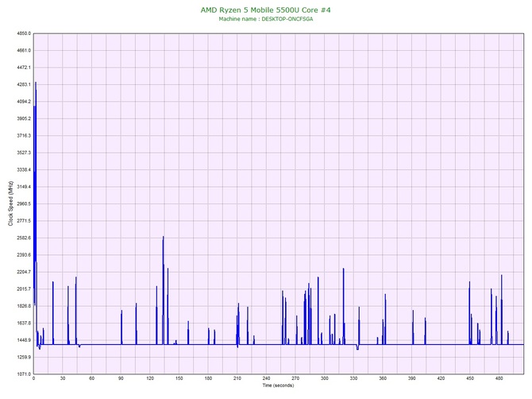Click the 30 tick on time axis
The width and height of the screenshot is (532, 399).
pos(63,378)
